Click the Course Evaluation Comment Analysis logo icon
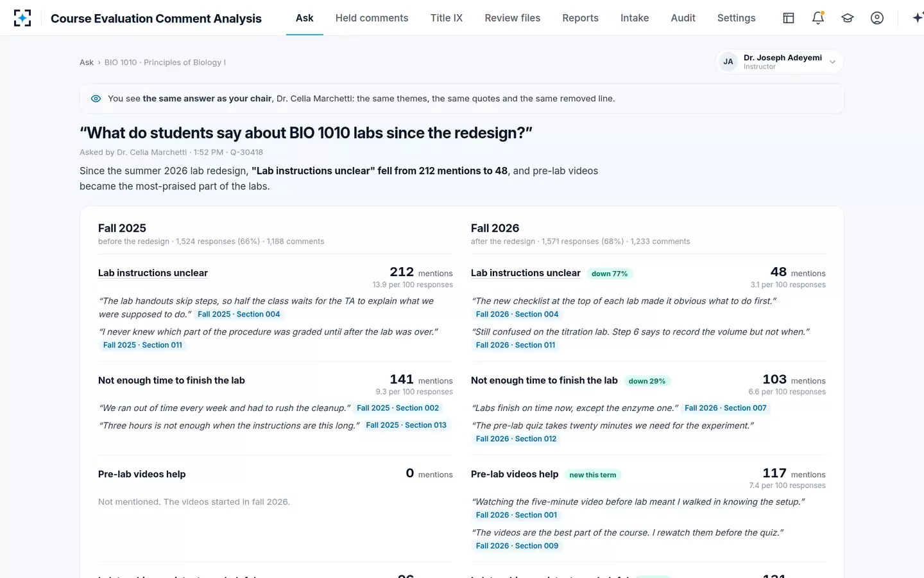 point(22,18)
